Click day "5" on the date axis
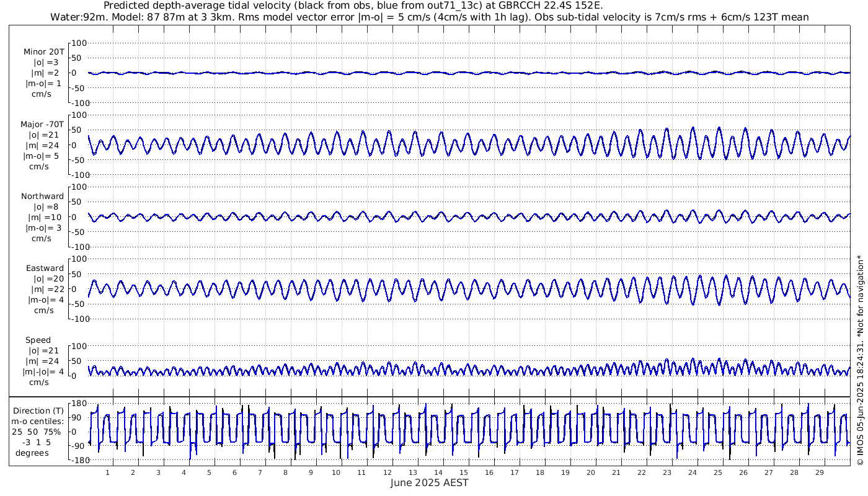 coord(209,472)
